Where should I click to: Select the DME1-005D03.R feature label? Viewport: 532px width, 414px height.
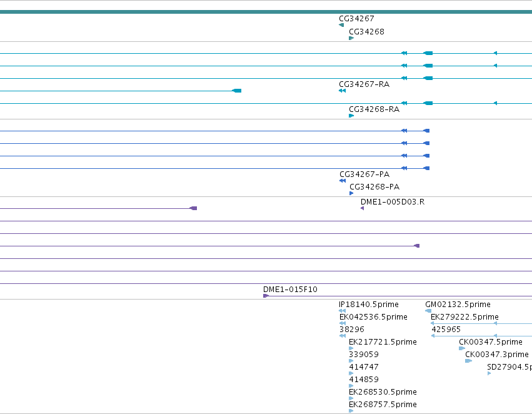[393, 202]
